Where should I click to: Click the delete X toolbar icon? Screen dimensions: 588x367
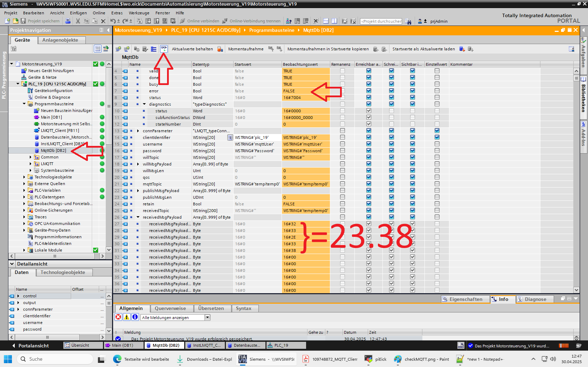click(103, 21)
